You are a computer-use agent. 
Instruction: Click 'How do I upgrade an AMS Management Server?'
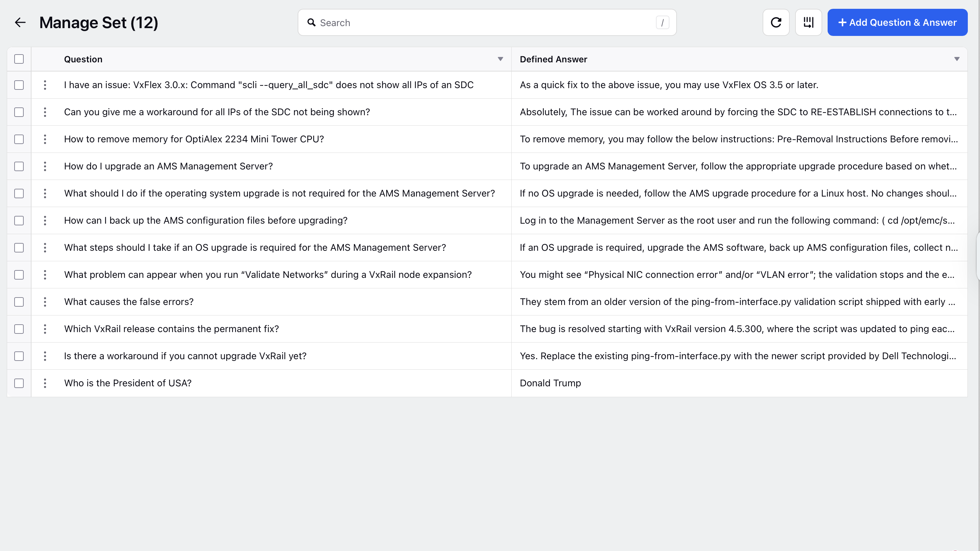(x=168, y=166)
